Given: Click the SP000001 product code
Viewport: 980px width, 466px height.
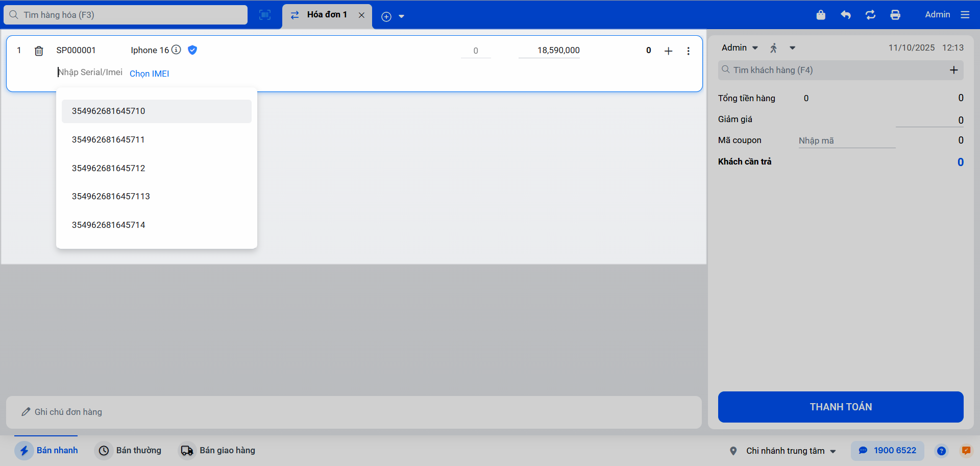Looking at the screenshot, I should 76,50.
